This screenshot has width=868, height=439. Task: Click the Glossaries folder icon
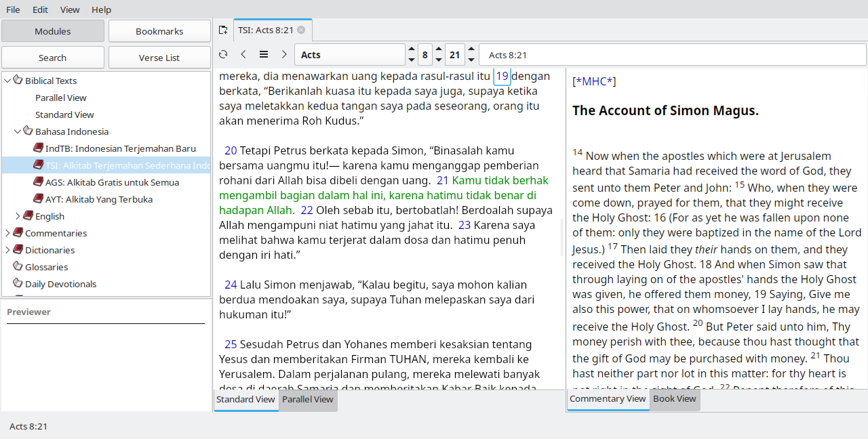(x=18, y=267)
